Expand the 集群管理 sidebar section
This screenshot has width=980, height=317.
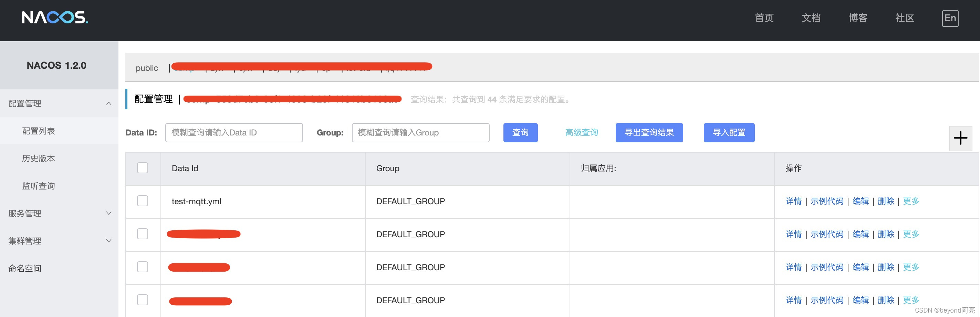pos(59,241)
